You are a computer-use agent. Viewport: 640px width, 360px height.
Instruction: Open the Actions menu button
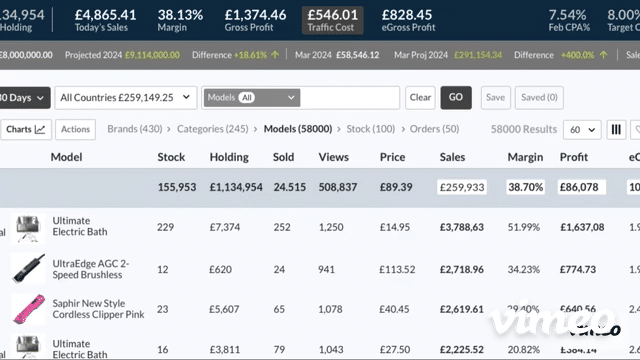[x=76, y=129]
